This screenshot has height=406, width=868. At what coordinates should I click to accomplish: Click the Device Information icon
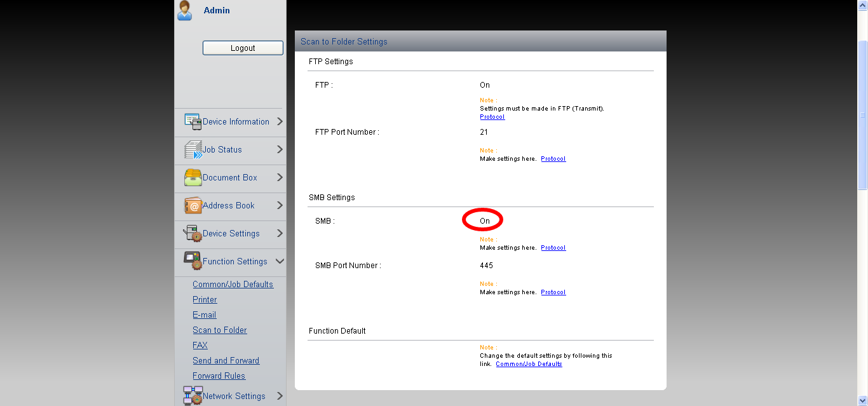click(x=193, y=122)
